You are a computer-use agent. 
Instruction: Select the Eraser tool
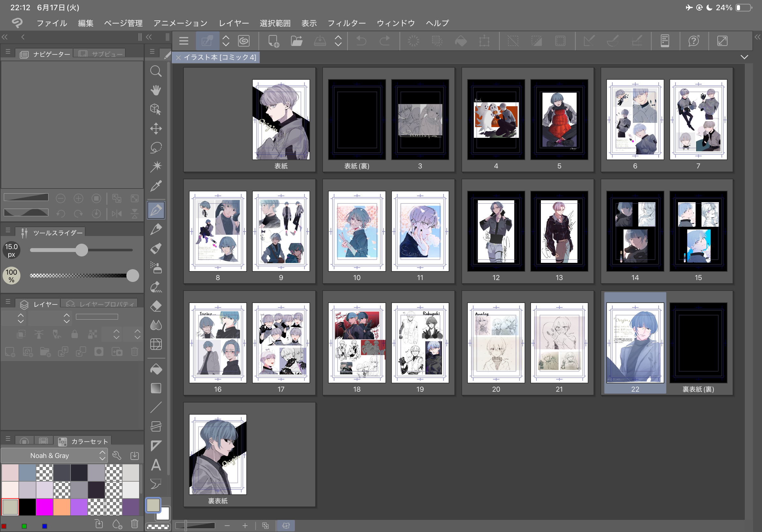[156, 306]
